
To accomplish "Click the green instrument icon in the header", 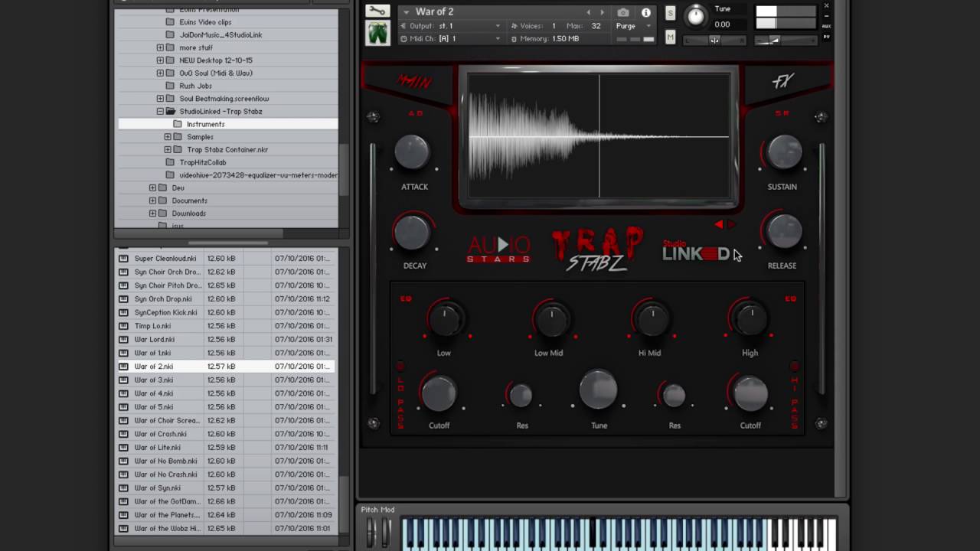I will (x=377, y=33).
